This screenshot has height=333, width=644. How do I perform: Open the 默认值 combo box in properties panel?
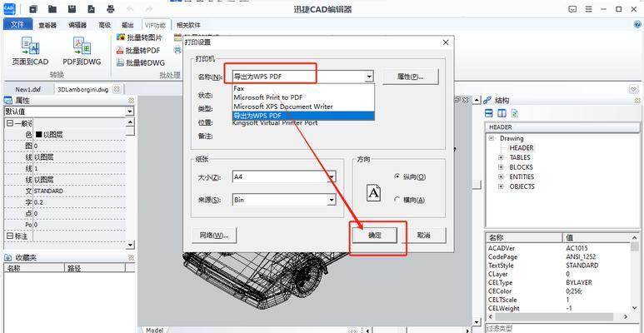tap(68, 112)
